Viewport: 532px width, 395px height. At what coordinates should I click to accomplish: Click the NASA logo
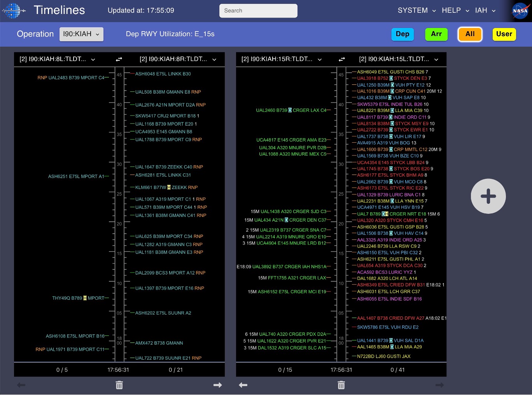(520, 11)
